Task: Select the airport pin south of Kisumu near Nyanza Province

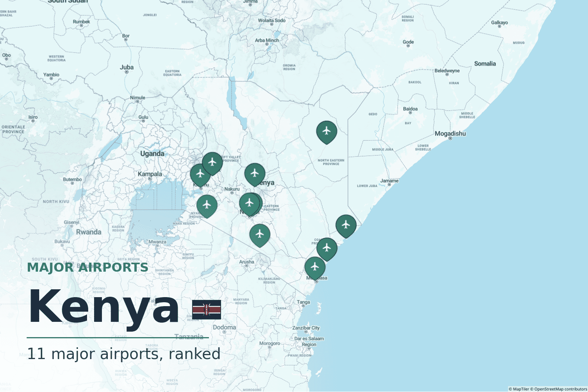Action: (x=207, y=206)
